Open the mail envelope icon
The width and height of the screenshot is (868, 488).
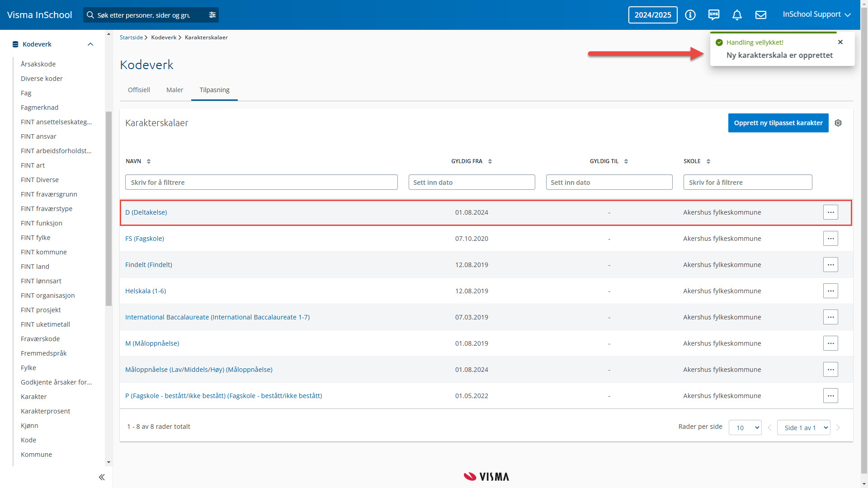761,15
